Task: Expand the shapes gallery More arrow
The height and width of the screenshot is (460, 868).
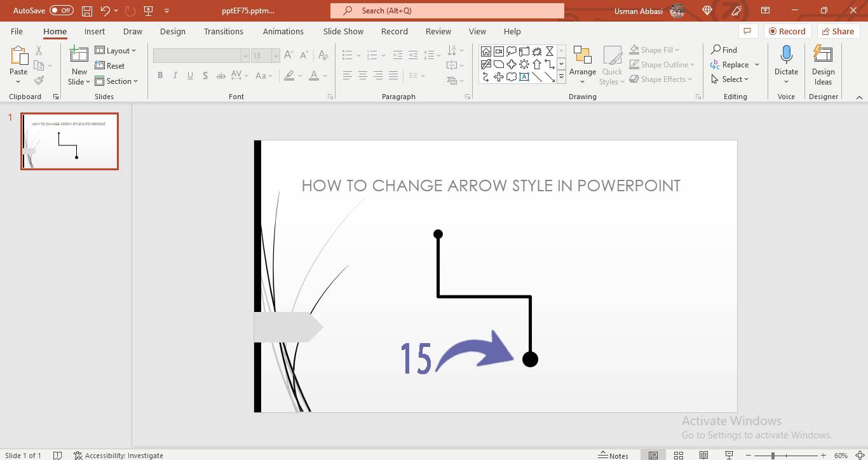Action: pos(561,77)
